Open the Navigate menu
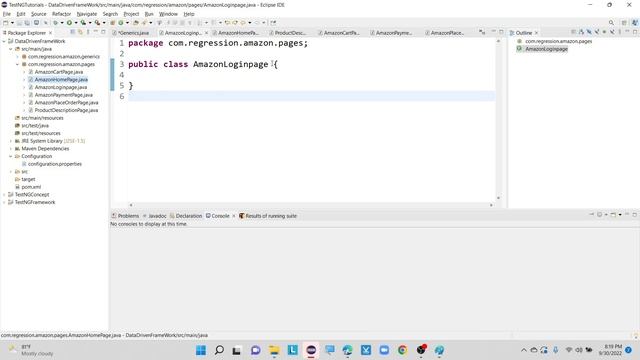The height and width of the screenshot is (360, 640). [87, 14]
